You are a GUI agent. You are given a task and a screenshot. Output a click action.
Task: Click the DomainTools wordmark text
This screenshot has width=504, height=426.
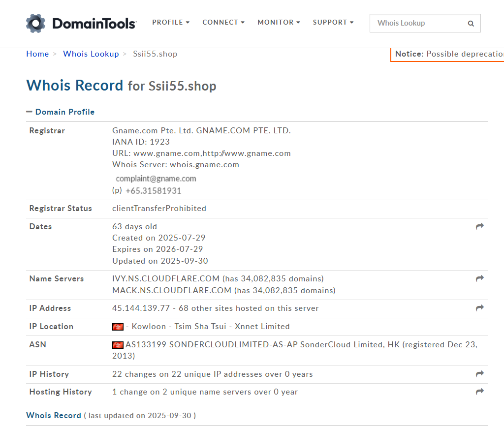tap(94, 23)
